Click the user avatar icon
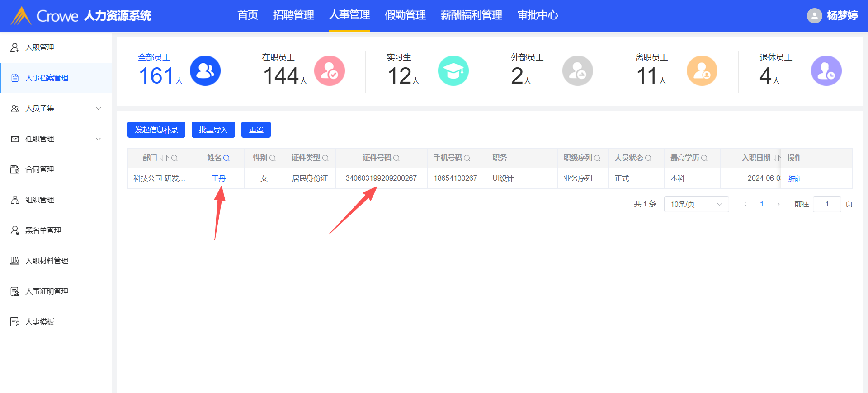The height and width of the screenshot is (393, 868). [815, 16]
